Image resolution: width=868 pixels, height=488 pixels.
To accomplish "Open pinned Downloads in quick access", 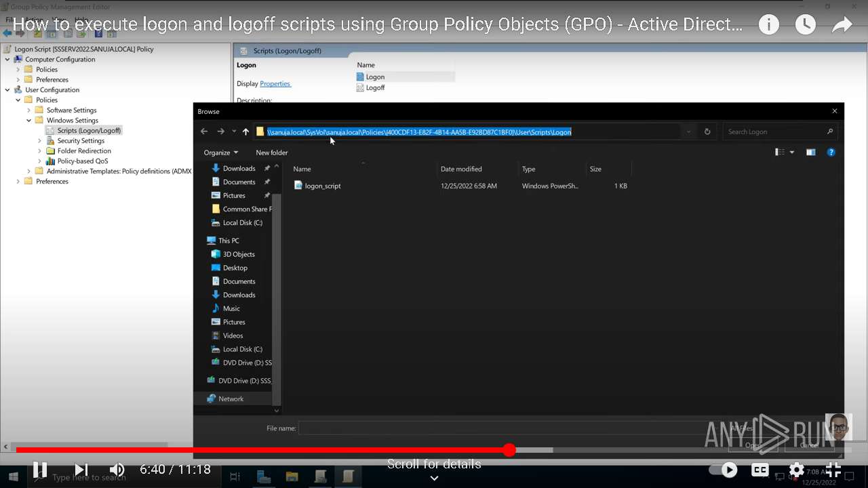I will pyautogui.click(x=239, y=168).
